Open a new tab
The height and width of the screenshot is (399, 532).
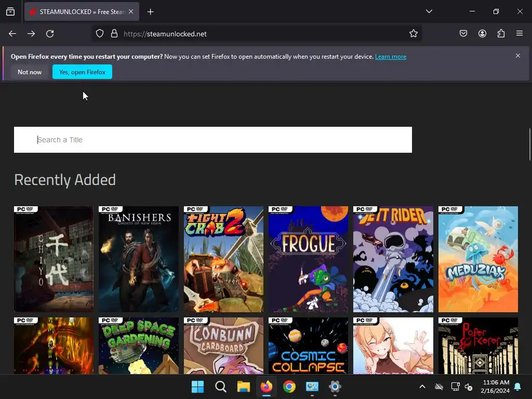pos(151,12)
